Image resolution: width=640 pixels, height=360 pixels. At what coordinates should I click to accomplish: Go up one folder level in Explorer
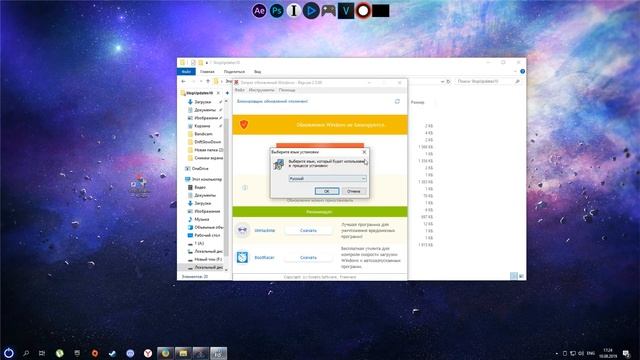pyautogui.click(x=208, y=82)
